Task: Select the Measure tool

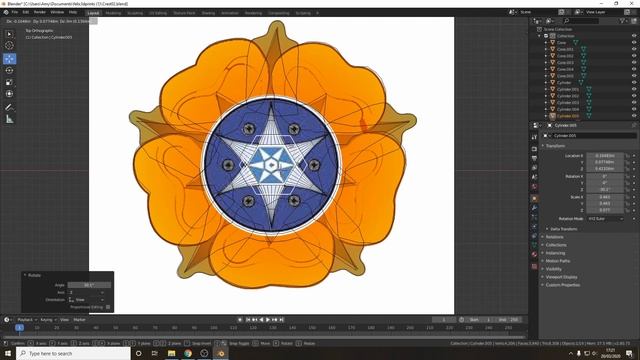Action: point(9,119)
